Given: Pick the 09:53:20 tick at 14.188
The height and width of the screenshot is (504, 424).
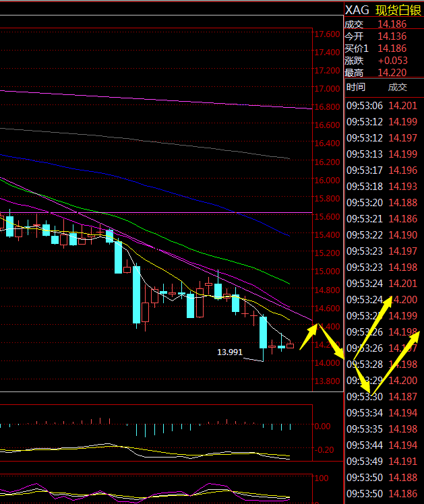Looking at the screenshot, I should 383,202.
